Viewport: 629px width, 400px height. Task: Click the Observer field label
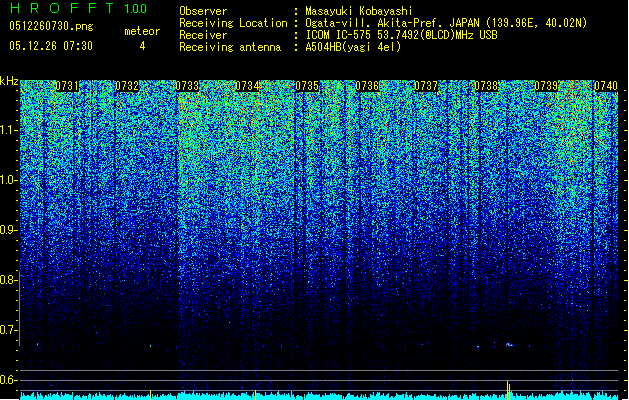203,11
